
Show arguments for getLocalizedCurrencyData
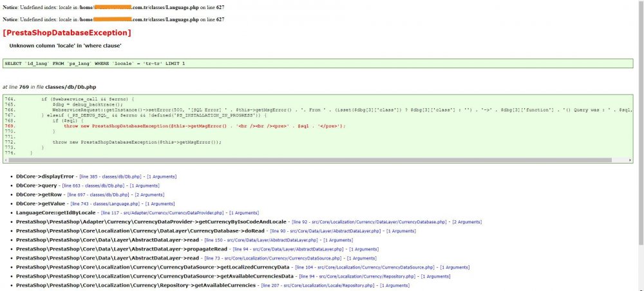pyautogui.click(x=455, y=267)
